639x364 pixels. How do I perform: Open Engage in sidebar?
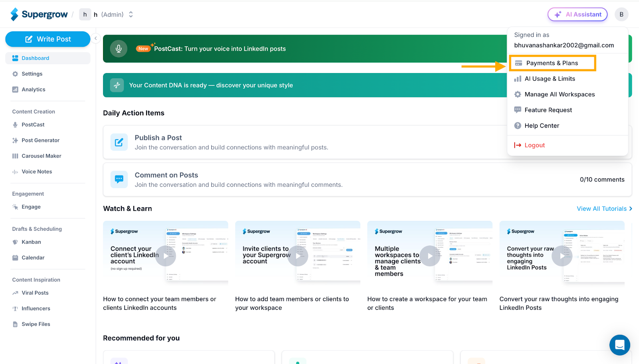(x=48, y=207)
